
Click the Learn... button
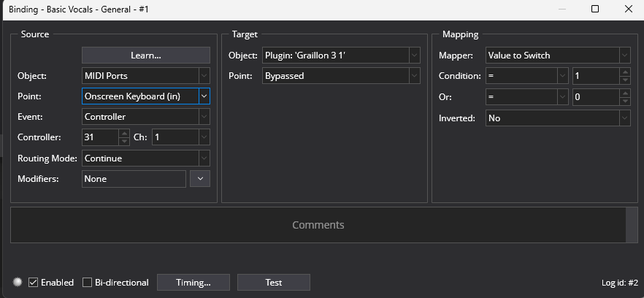[x=146, y=55]
